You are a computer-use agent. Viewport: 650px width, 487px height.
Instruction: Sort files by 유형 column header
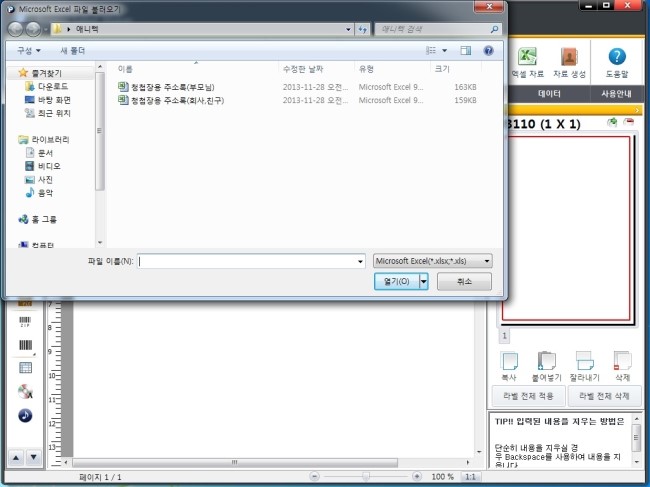(x=366, y=69)
